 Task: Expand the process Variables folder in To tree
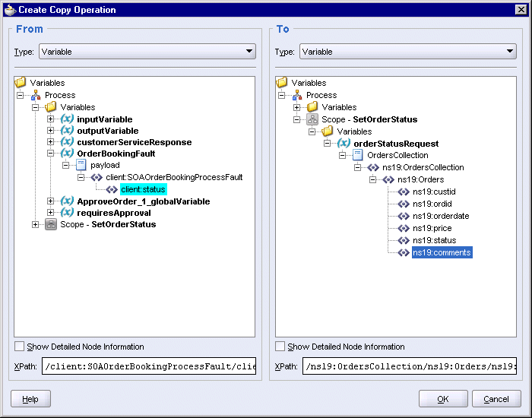[x=297, y=107]
